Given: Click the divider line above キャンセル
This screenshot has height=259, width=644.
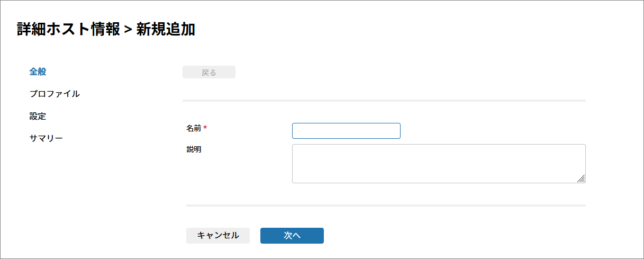Looking at the screenshot, I should (x=386, y=205).
